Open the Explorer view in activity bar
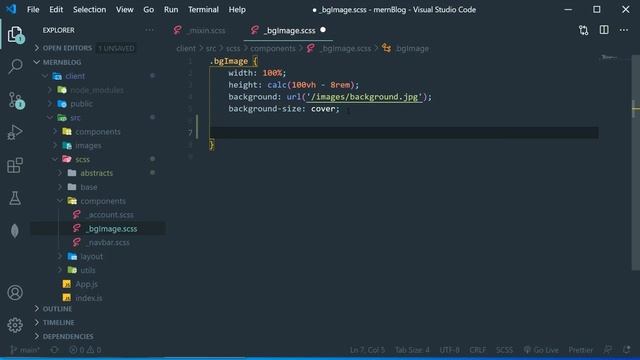640x360 pixels. point(16,34)
